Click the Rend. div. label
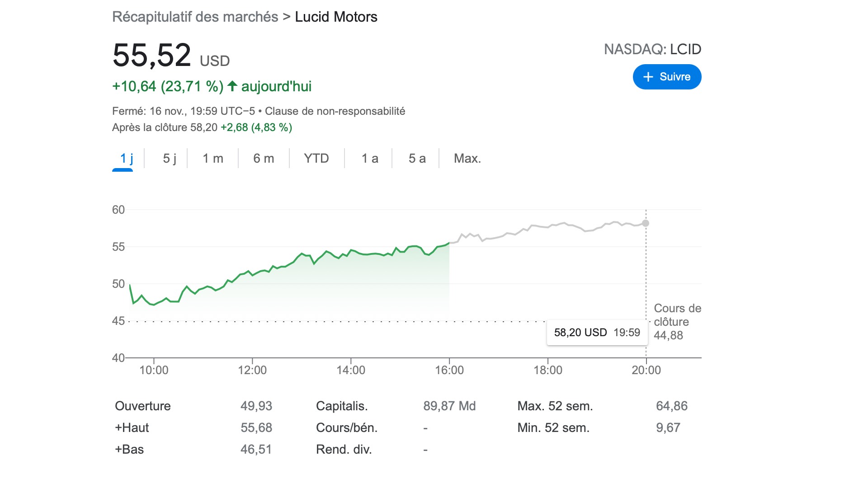This screenshot has height=488, width=868. tap(344, 449)
